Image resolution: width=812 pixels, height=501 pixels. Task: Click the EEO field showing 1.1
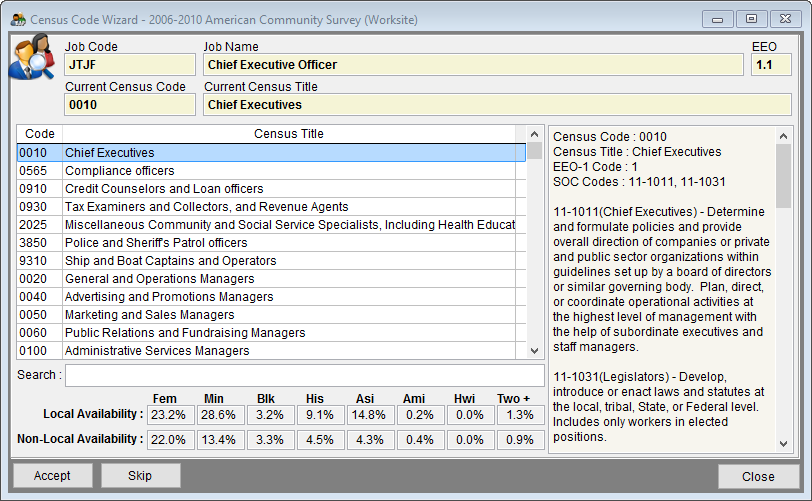tap(771, 65)
